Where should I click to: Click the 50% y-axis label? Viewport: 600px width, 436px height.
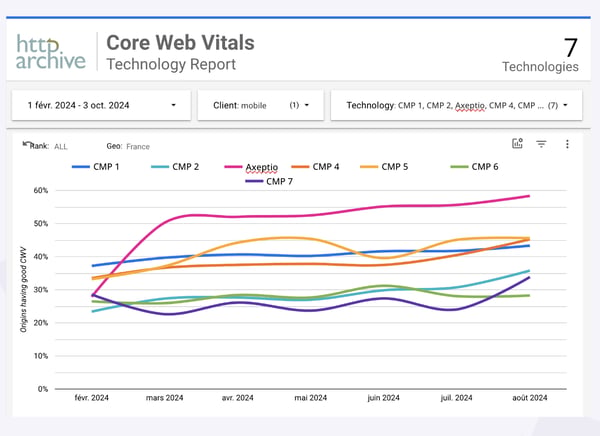(41, 224)
